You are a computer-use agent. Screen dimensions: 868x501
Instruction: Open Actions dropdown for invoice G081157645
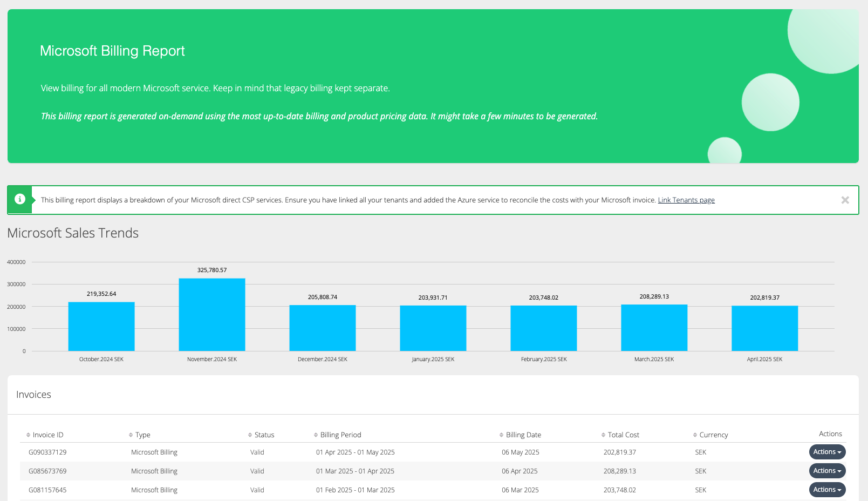(x=826, y=490)
